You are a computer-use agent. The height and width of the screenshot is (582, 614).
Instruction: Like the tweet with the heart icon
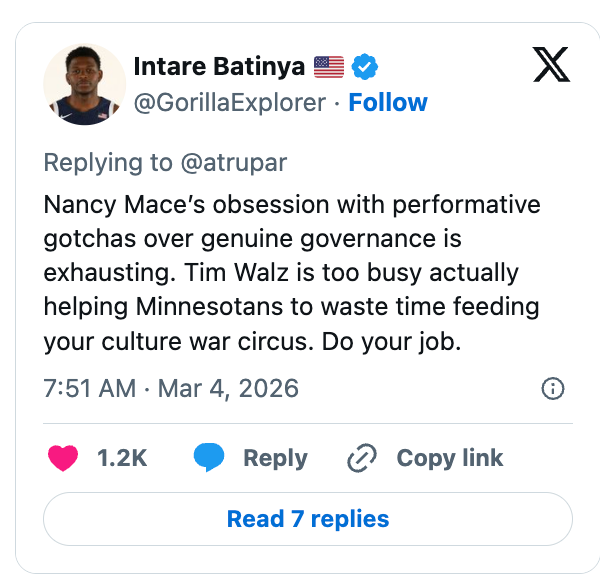click(63, 458)
